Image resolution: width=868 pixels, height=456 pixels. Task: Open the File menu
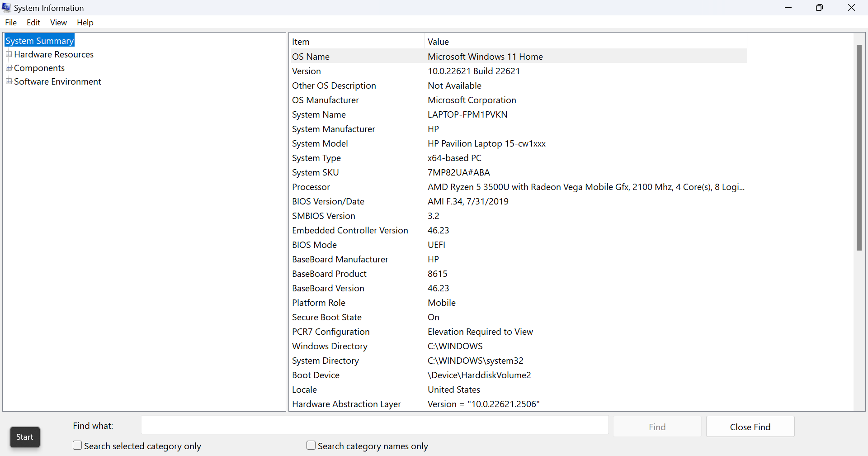click(11, 23)
